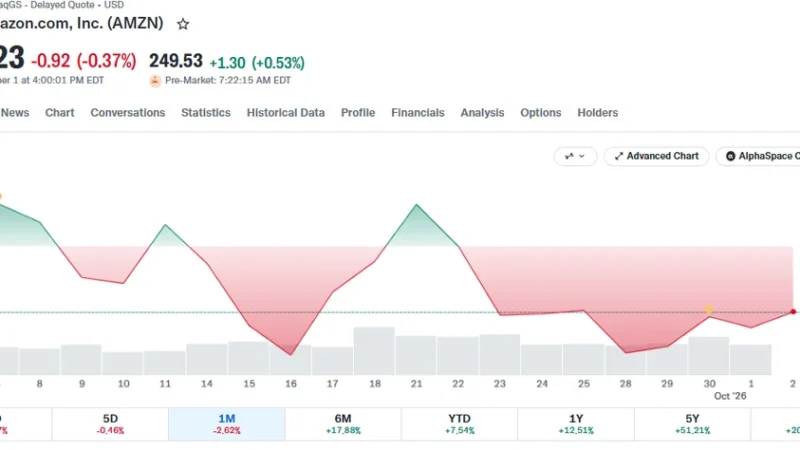Click the Oct '26 axis label
Viewport: 800px width, 450px height.
730,396
